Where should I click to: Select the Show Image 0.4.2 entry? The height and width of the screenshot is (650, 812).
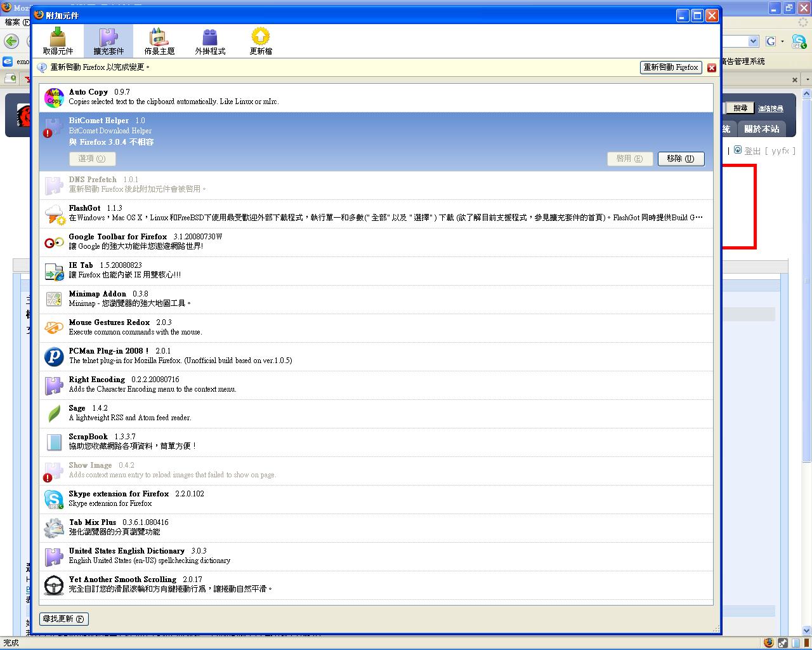(376, 470)
